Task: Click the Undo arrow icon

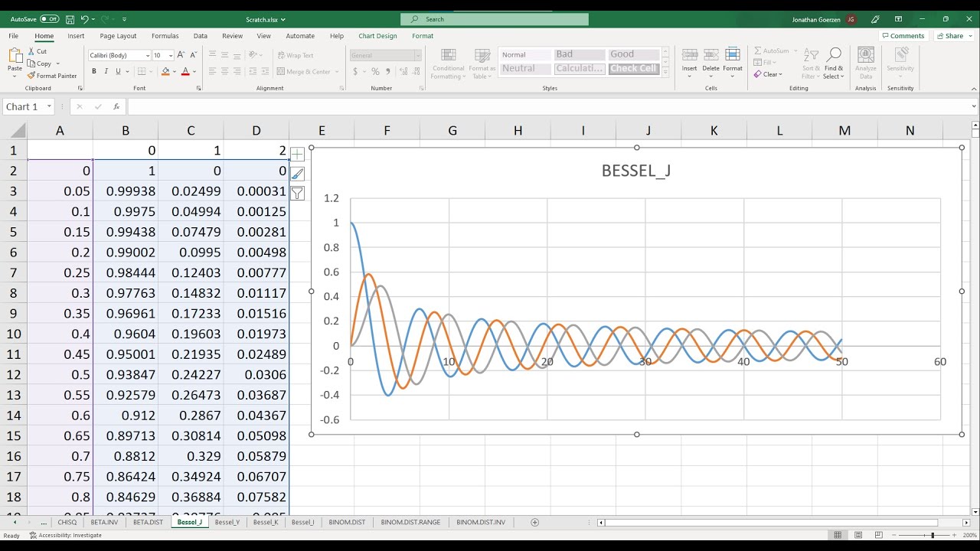Action: pos(85,19)
